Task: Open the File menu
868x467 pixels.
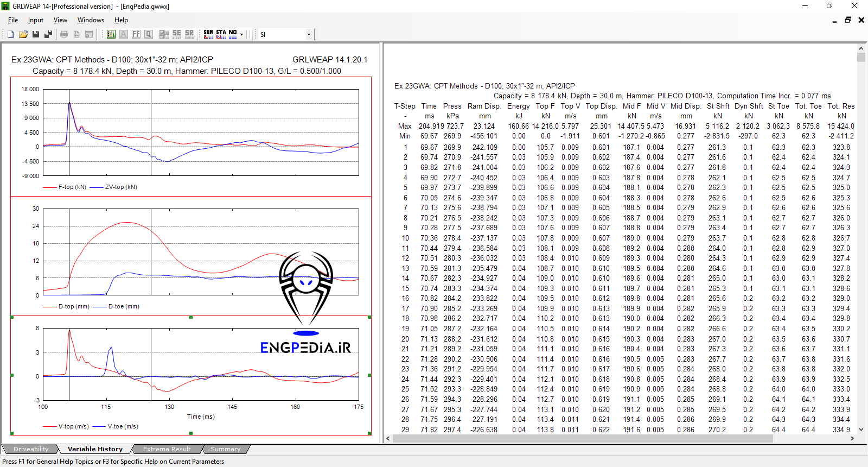Action: coord(13,20)
